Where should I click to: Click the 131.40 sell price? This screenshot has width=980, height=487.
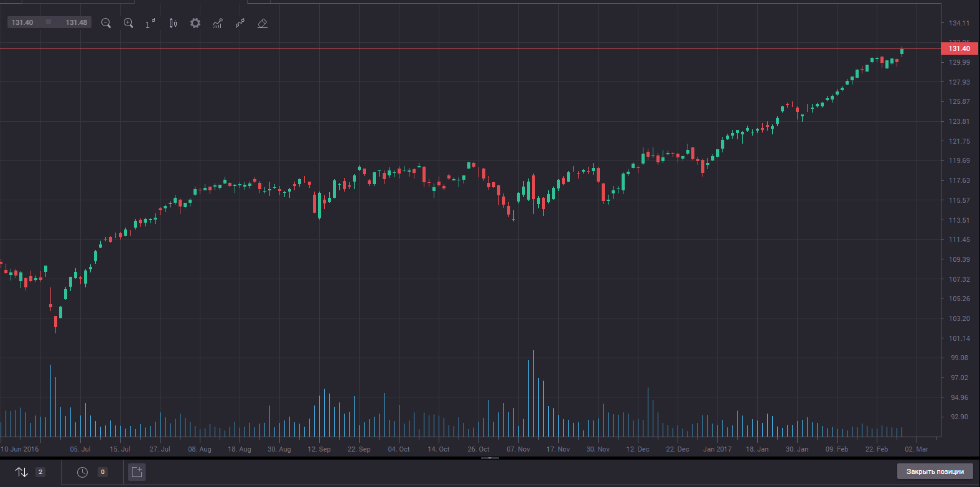click(x=23, y=22)
